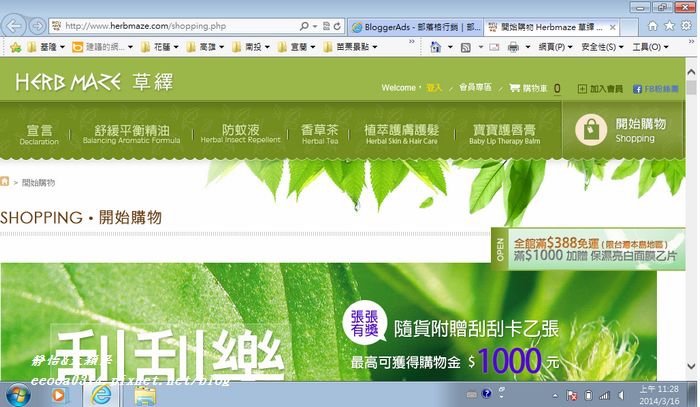Screen dimensions: 700x407
Task: Switch to the BloggerAds tab
Action: tap(415, 27)
